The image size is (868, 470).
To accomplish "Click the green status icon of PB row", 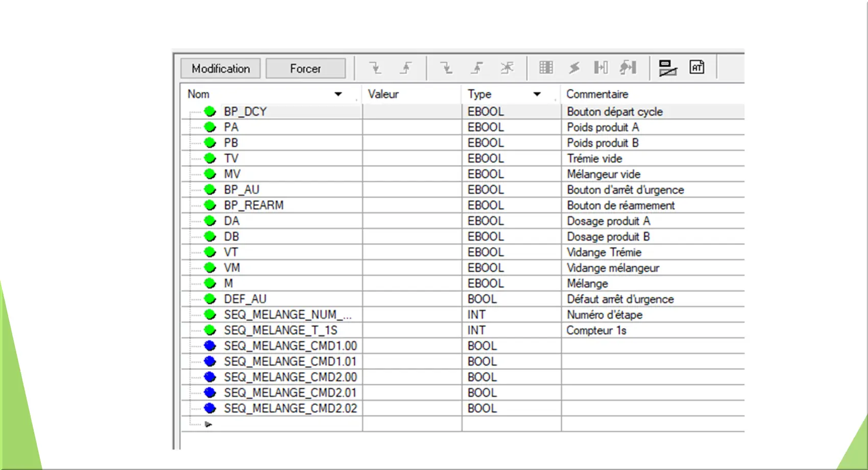I will pos(210,143).
